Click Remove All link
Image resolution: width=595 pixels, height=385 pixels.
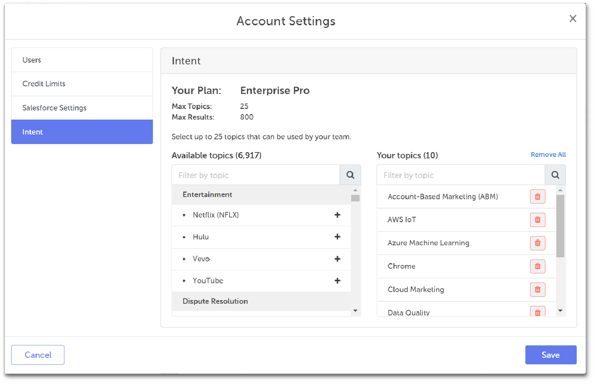[x=548, y=154]
